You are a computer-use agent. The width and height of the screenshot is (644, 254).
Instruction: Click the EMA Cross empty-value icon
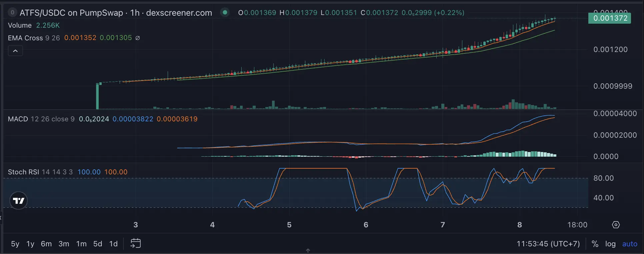coord(138,38)
